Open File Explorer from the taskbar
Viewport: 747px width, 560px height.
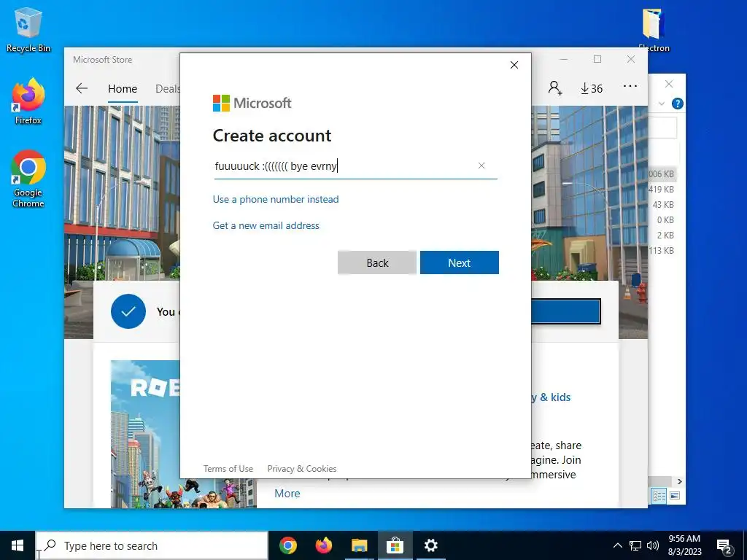coord(359,545)
